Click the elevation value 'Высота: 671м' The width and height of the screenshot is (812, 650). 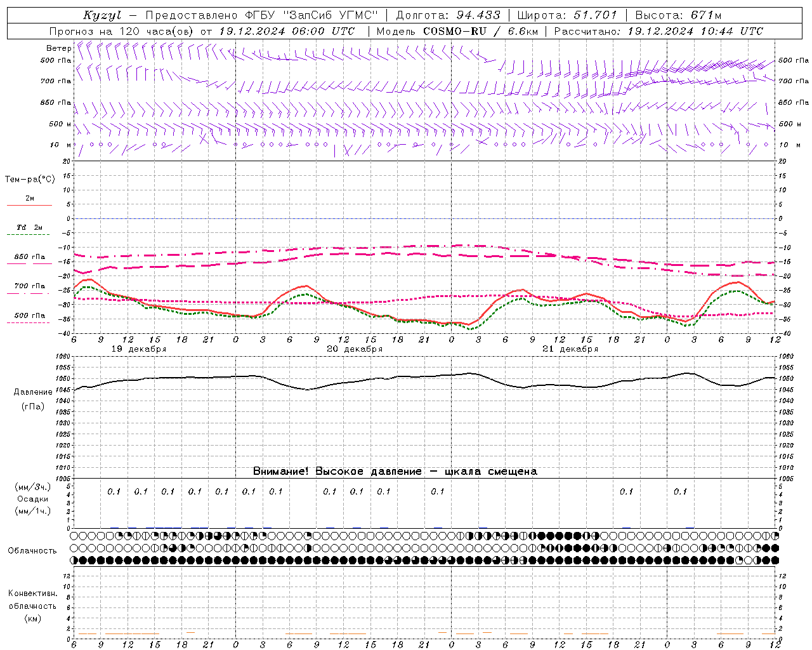678,15
